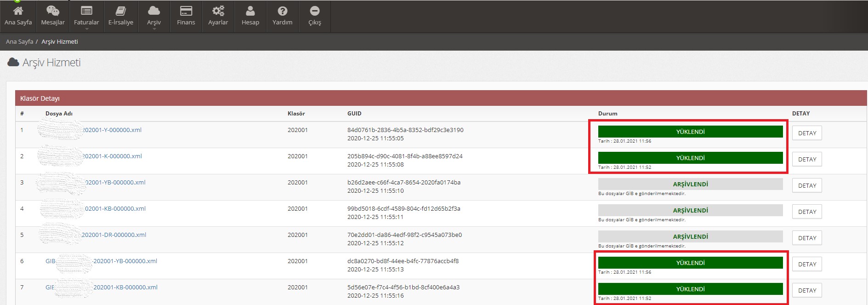Click ARŞİVLENDİ status bar in row 4
This screenshot has width=868, height=305.
pos(690,210)
